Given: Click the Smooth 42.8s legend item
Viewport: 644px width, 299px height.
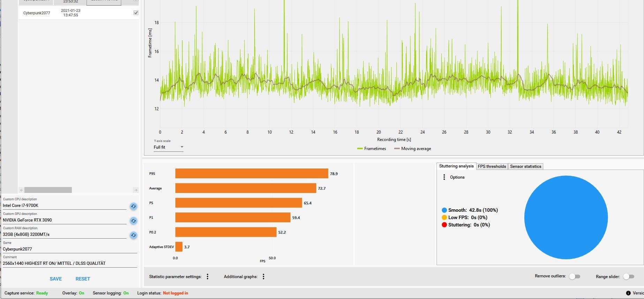Looking at the screenshot, I should click(470, 210).
